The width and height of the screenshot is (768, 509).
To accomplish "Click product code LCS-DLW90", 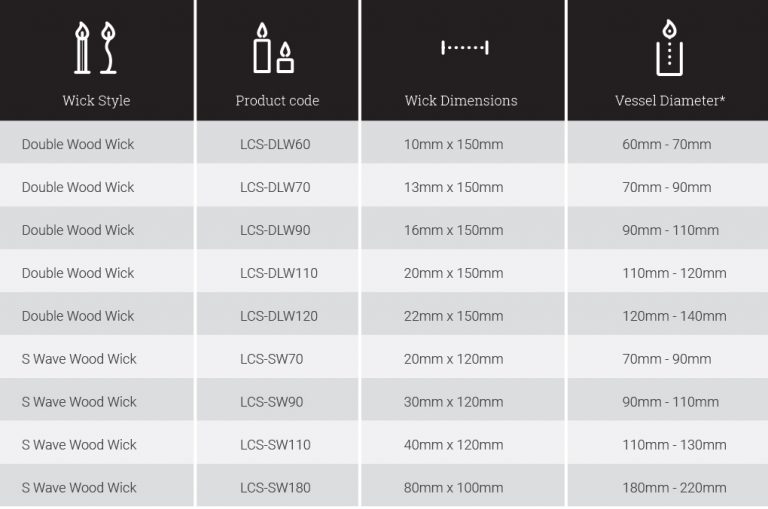I will pos(275,230).
